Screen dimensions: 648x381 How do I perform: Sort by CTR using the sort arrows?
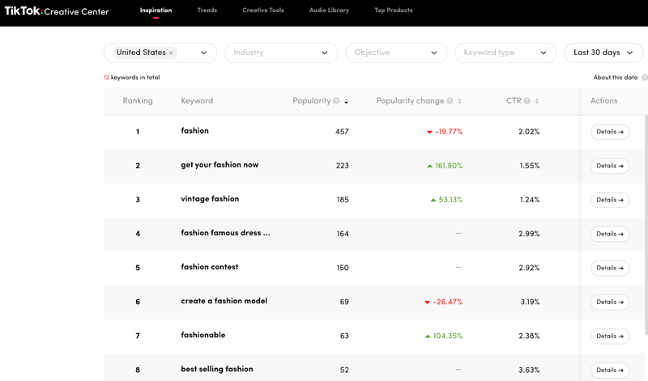537,101
